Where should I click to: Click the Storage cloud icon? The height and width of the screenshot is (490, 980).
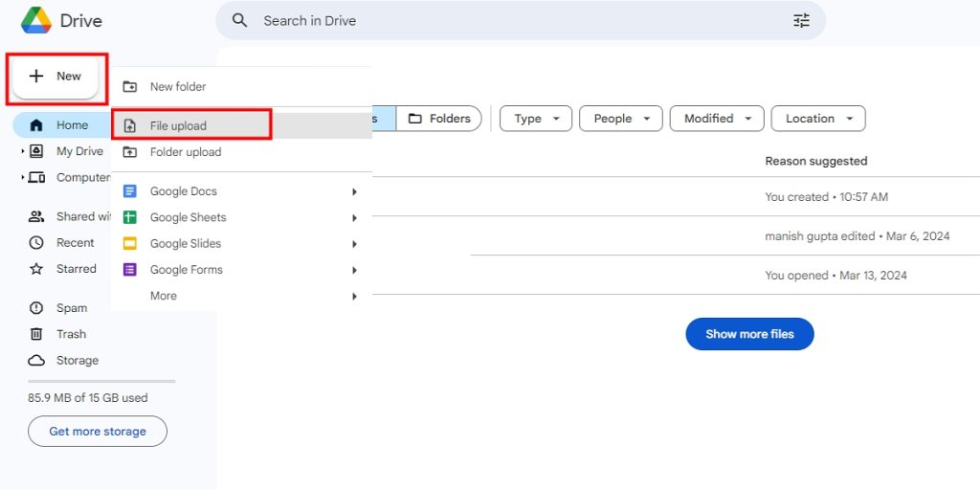tap(36, 361)
